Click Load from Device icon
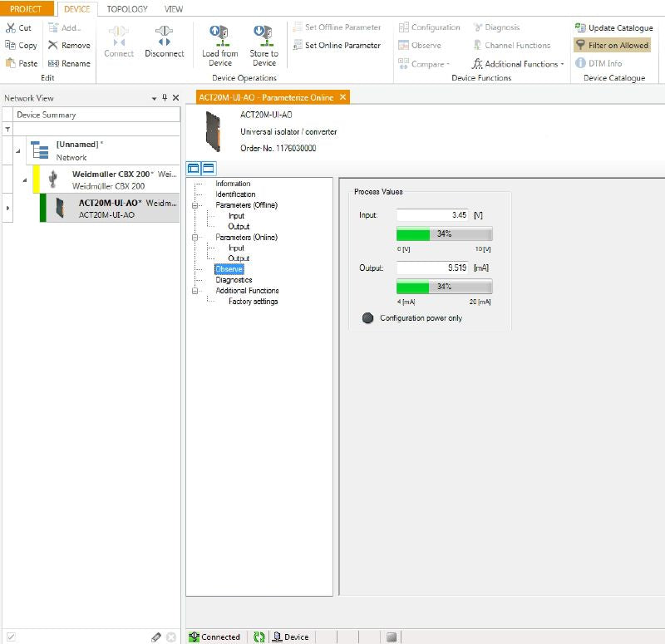665x644 pixels. [220, 35]
